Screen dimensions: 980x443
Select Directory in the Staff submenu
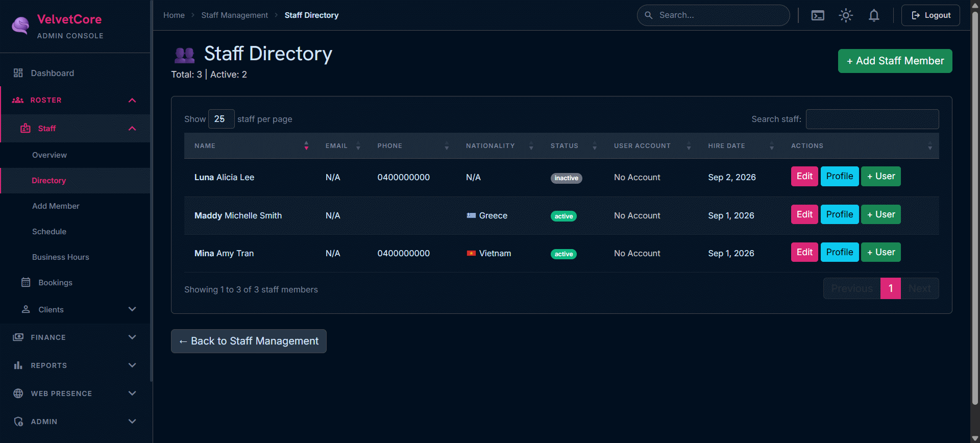49,181
